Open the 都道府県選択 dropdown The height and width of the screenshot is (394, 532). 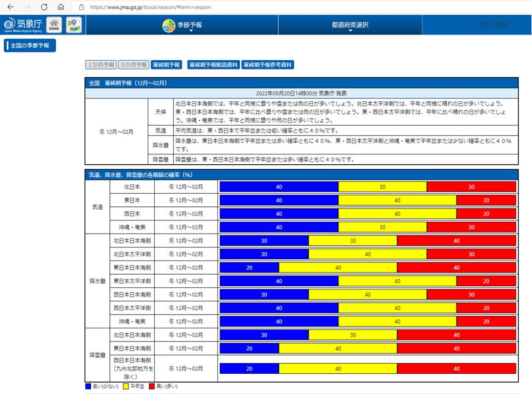pos(350,26)
